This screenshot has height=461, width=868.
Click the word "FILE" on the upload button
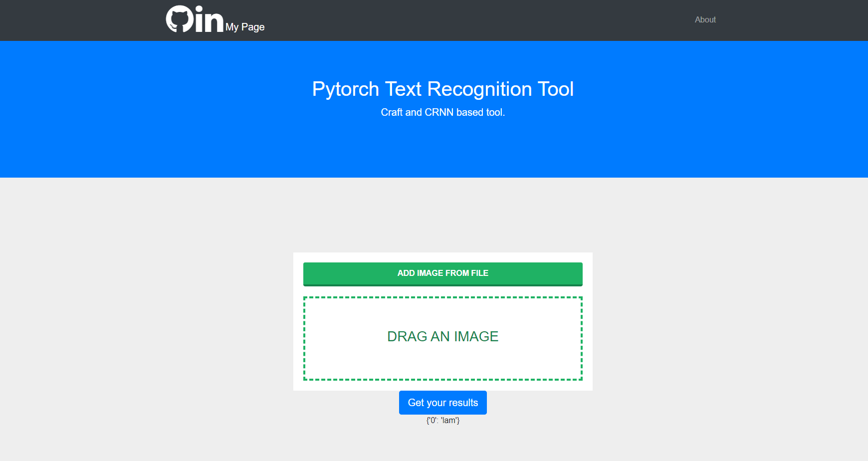[479, 273]
